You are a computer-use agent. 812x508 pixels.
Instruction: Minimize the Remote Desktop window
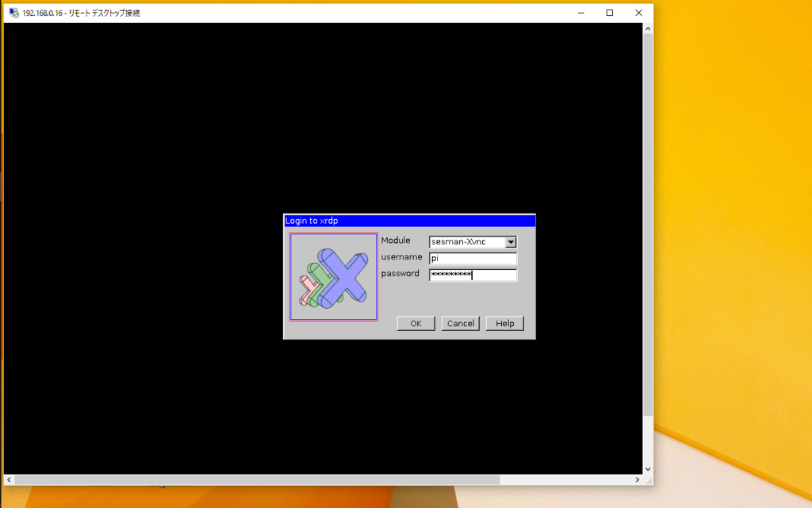coord(581,13)
